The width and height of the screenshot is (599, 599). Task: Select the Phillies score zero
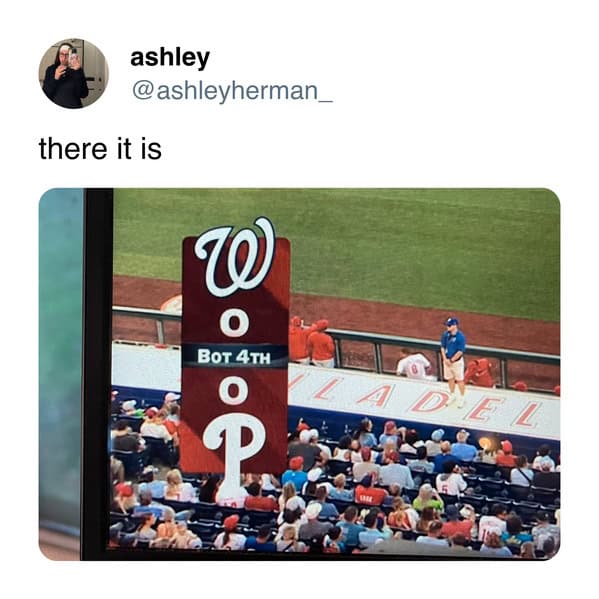pos(234,391)
